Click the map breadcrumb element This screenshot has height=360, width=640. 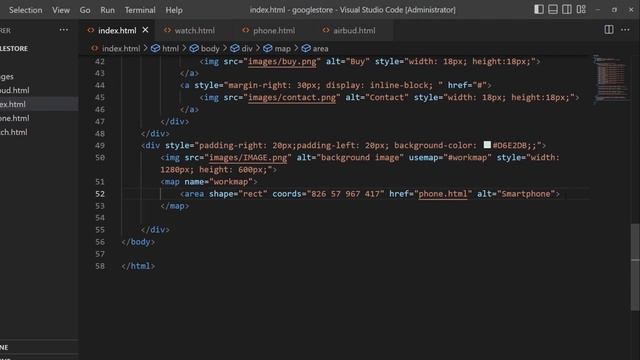pyautogui.click(x=277, y=49)
